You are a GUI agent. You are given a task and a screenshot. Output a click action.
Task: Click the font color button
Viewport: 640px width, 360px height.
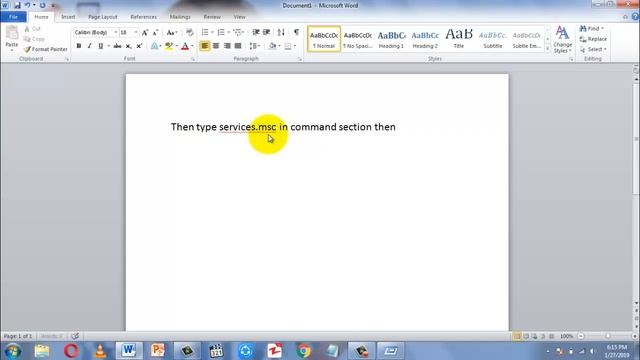pos(185,46)
